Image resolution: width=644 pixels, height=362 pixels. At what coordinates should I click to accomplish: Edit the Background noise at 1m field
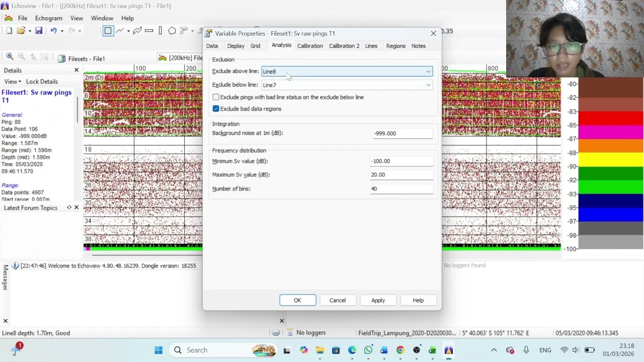pos(403,133)
